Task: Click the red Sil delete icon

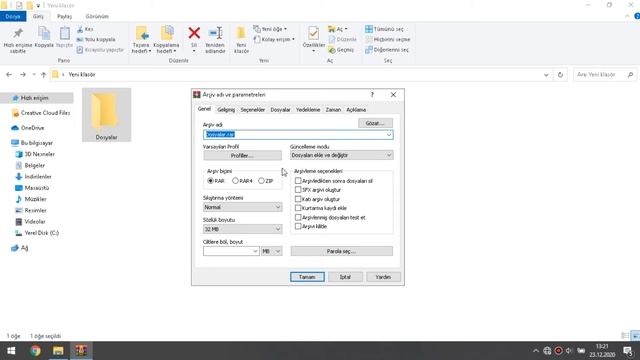Action: [194, 33]
